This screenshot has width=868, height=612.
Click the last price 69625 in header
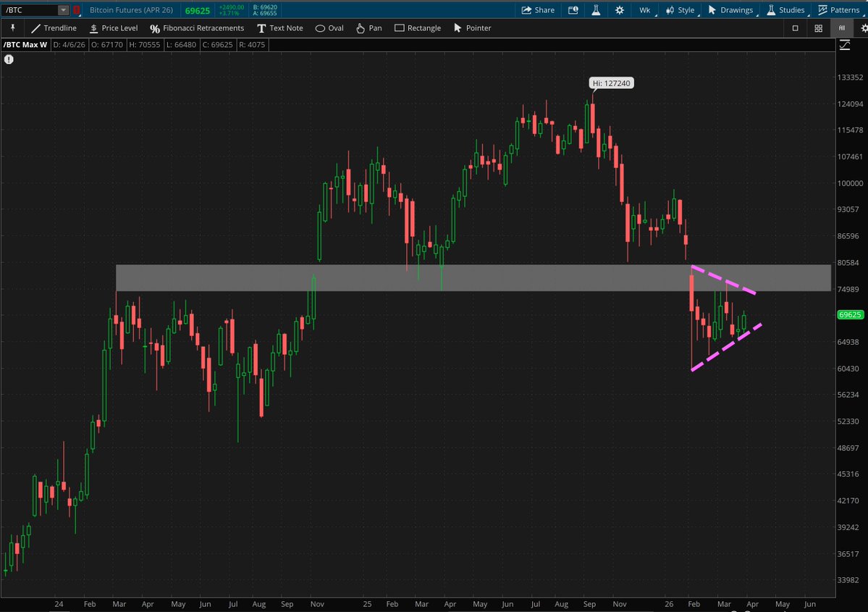point(197,11)
